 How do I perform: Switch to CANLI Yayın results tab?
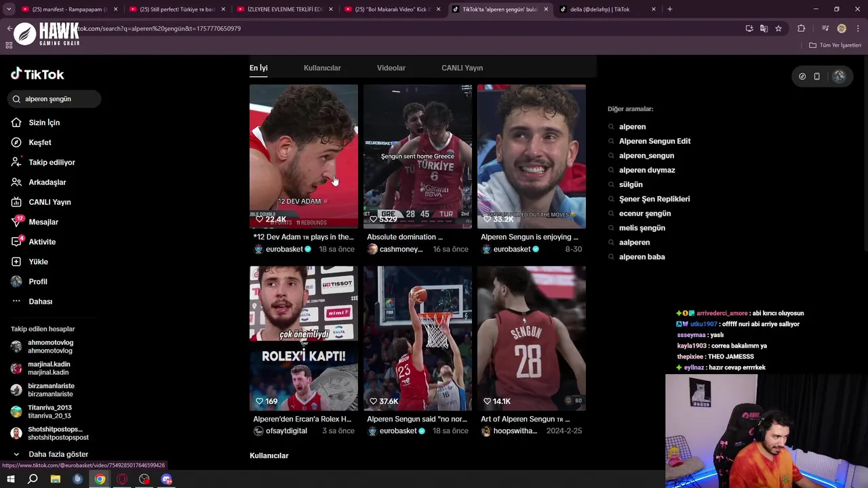[462, 68]
